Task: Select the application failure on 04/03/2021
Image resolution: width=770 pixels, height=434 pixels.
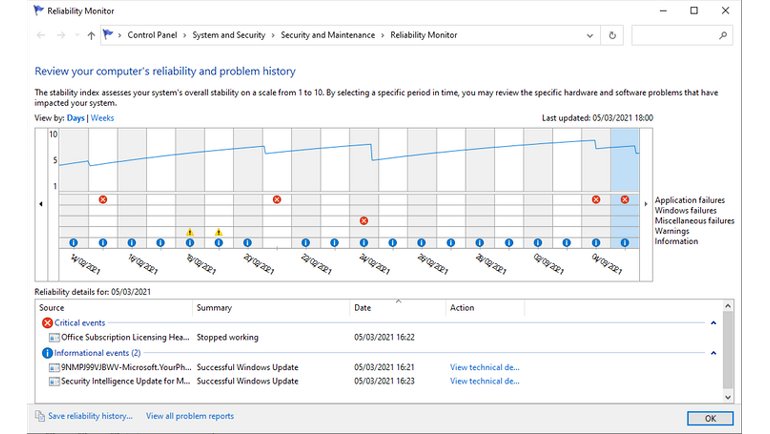Action: [596, 199]
